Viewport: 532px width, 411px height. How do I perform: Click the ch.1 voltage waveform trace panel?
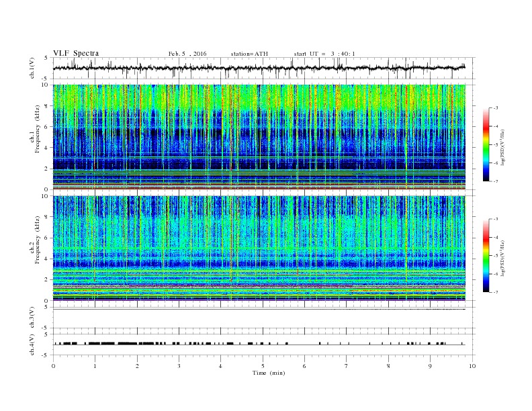pos(264,68)
